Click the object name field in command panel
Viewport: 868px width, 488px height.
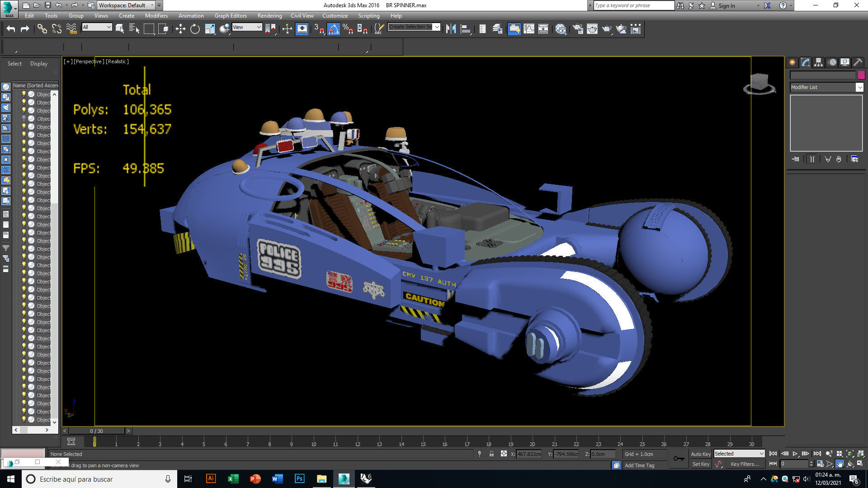click(823, 75)
